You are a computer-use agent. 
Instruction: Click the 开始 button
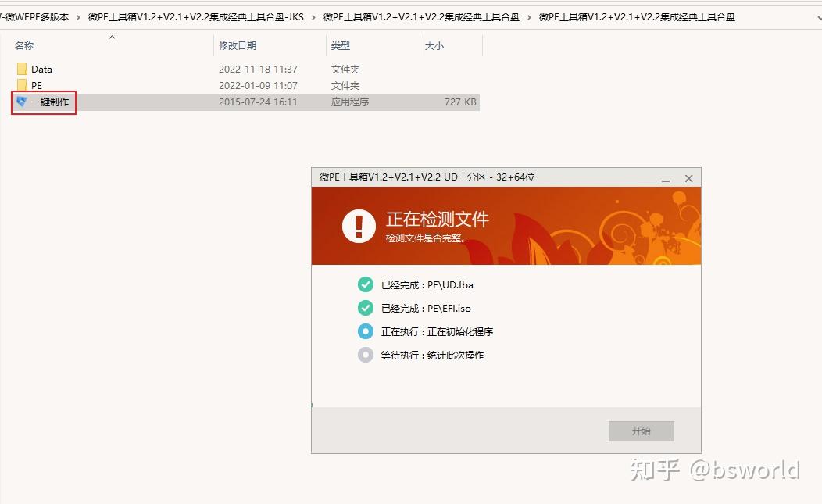tap(641, 431)
